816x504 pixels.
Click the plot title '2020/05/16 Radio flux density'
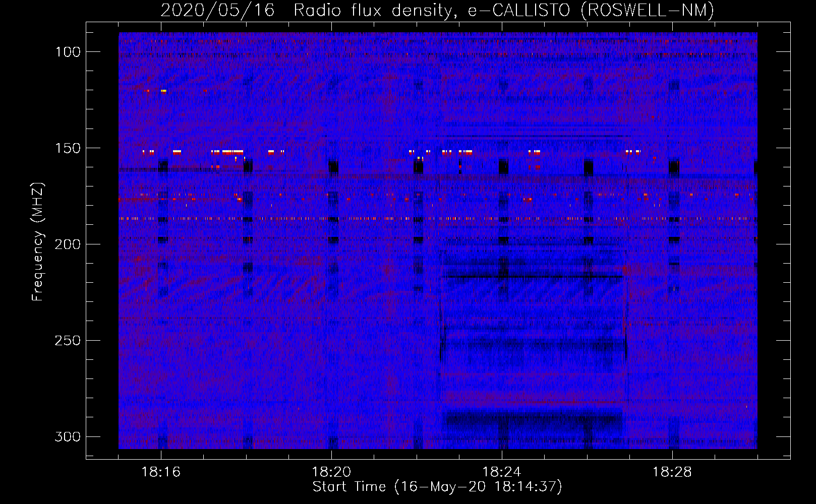[x=309, y=10]
